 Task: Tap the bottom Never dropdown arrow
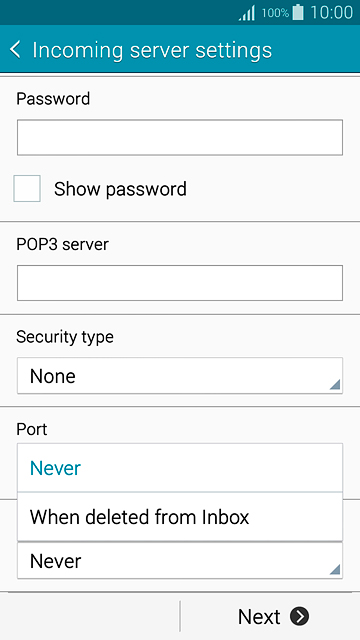(x=335, y=569)
